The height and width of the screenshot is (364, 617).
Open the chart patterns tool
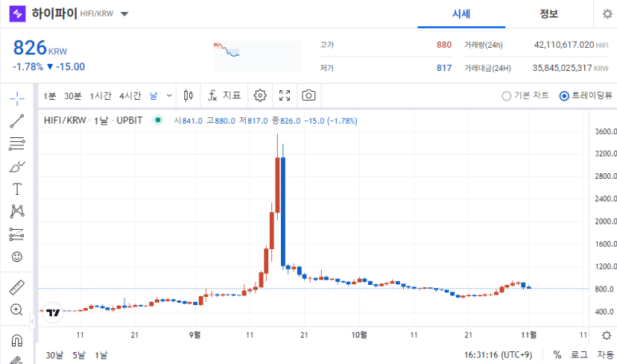17,212
